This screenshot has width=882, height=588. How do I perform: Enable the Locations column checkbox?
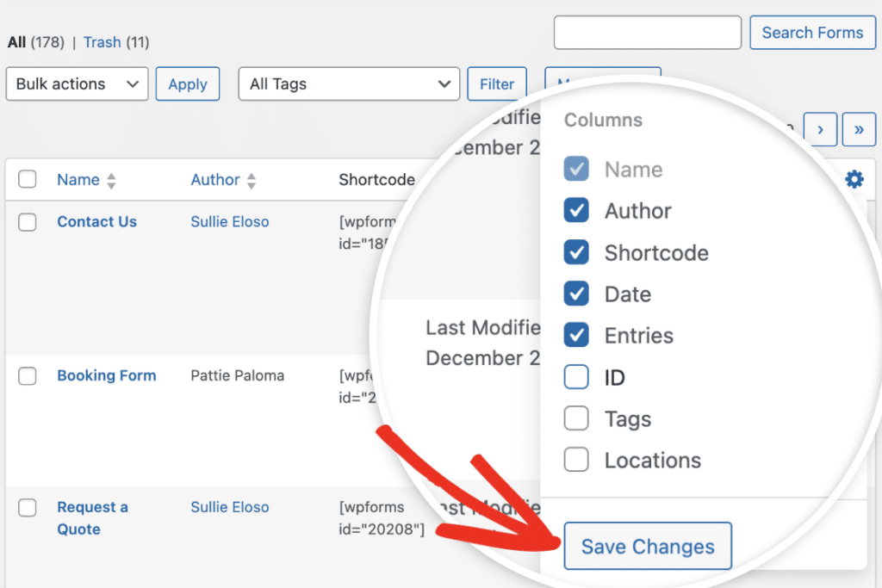[x=575, y=460]
